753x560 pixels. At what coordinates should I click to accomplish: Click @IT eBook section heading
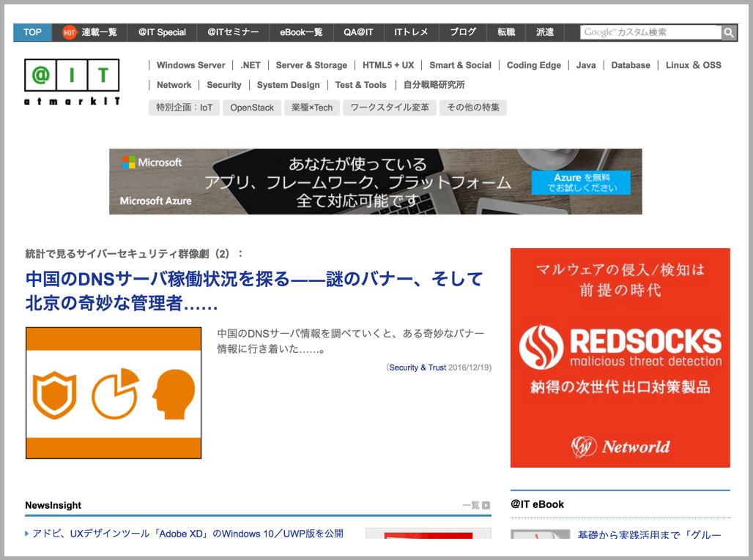538,504
